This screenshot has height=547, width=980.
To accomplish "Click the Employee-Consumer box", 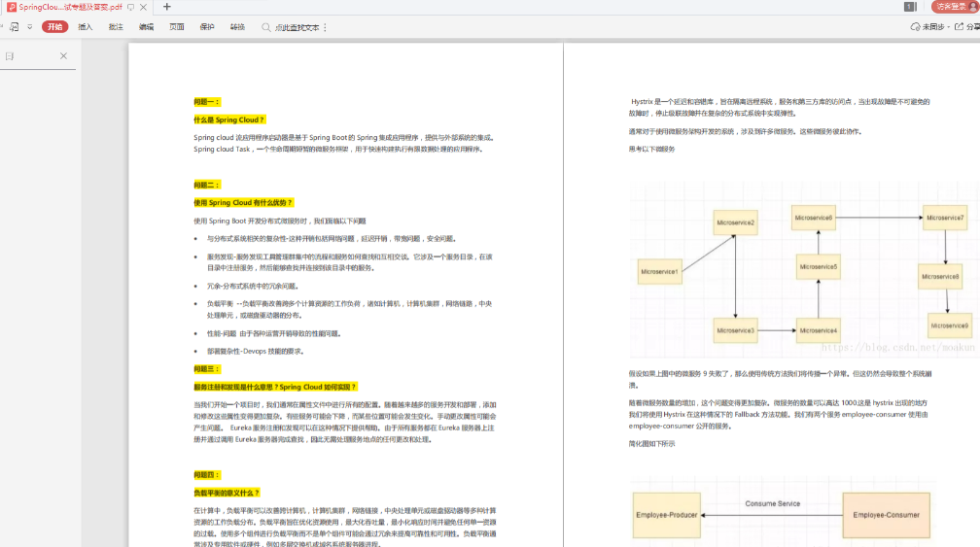I will point(887,515).
